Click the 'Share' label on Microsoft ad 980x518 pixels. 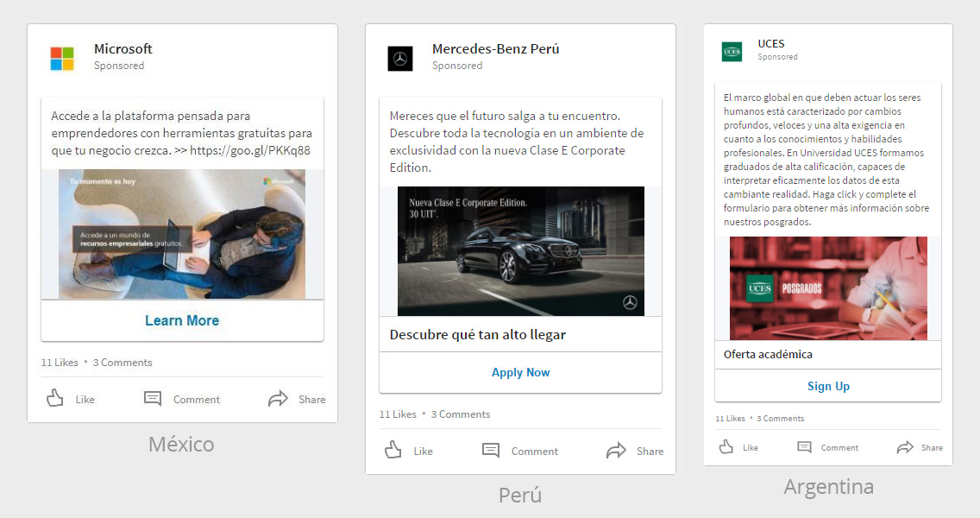312,399
